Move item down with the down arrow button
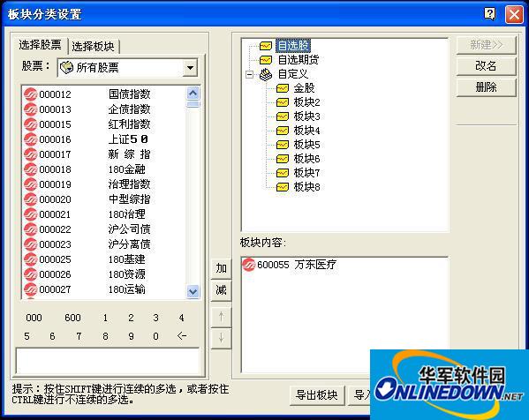529x420 pixels. 221,338
